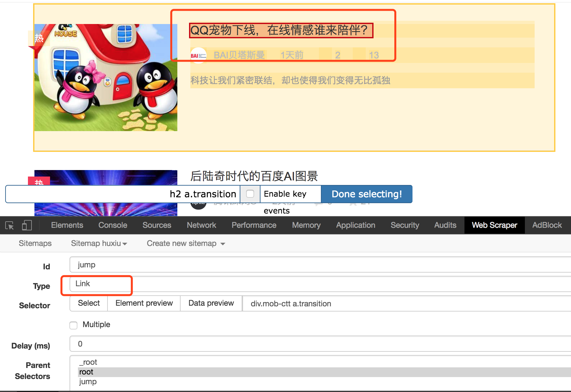Select the Web Scraper tab
The height and width of the screenshot is (392, 571).
494,225
